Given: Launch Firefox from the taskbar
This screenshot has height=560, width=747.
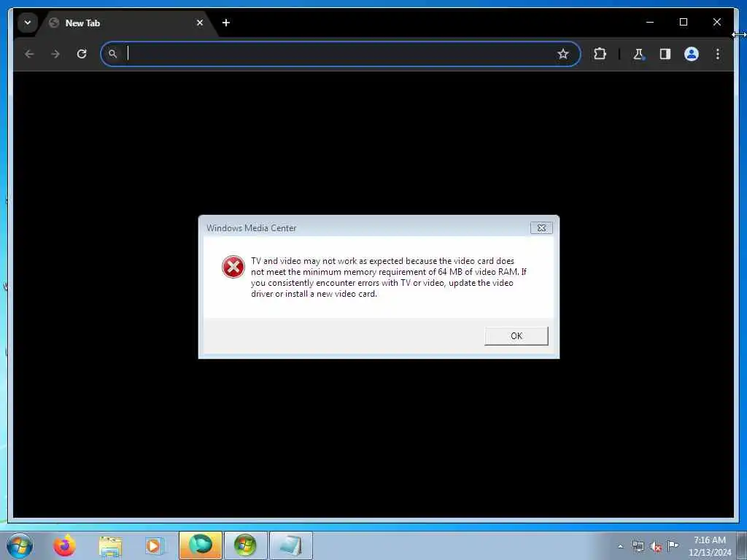Looking at the screenshot, I should (x=64, y=545).
